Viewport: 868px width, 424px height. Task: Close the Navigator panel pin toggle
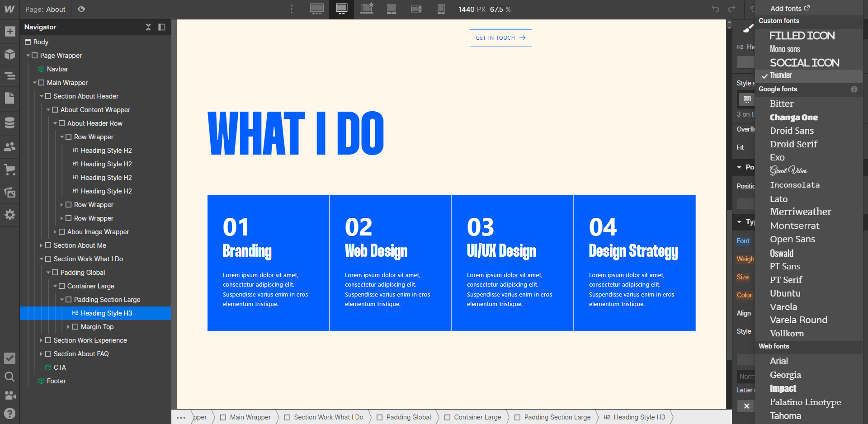(161, 27)
